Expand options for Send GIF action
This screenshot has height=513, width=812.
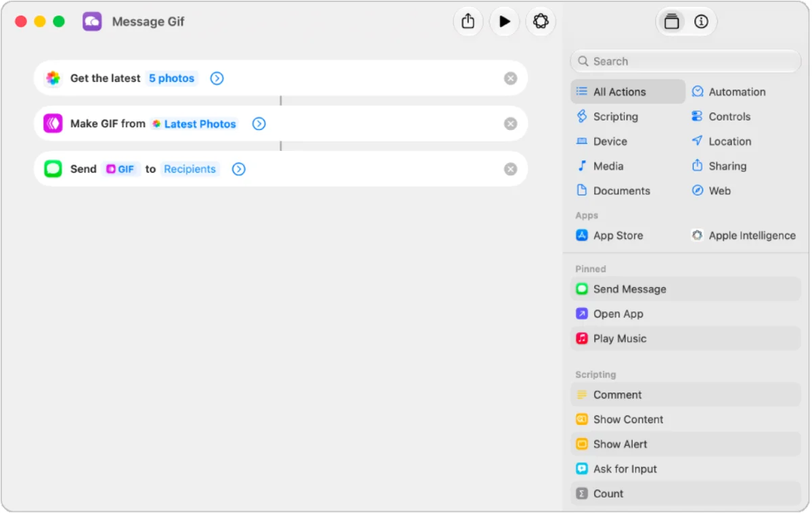point(239,169)
